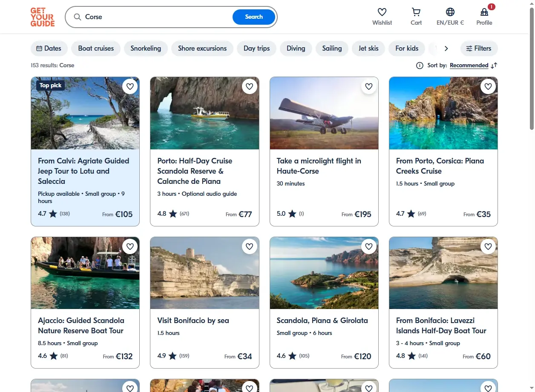Select the Boat cruises category chip

tap(96, 48)
